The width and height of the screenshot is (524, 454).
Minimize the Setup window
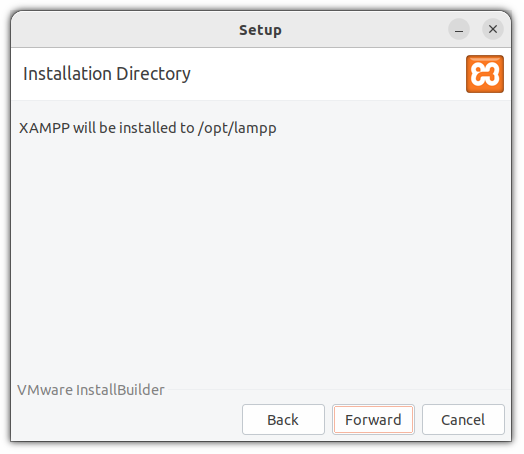click(x=461, y=29)
